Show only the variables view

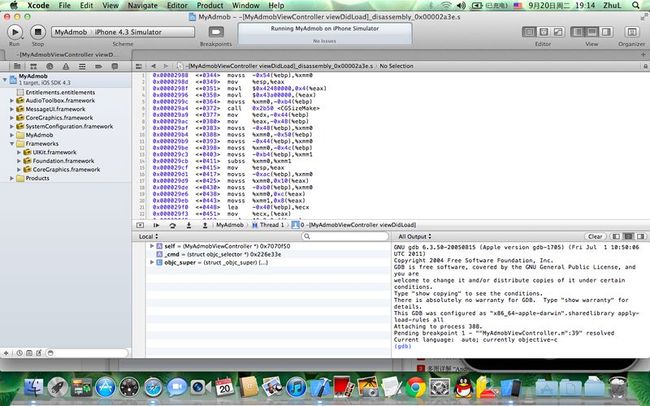[x=616, y=236]
